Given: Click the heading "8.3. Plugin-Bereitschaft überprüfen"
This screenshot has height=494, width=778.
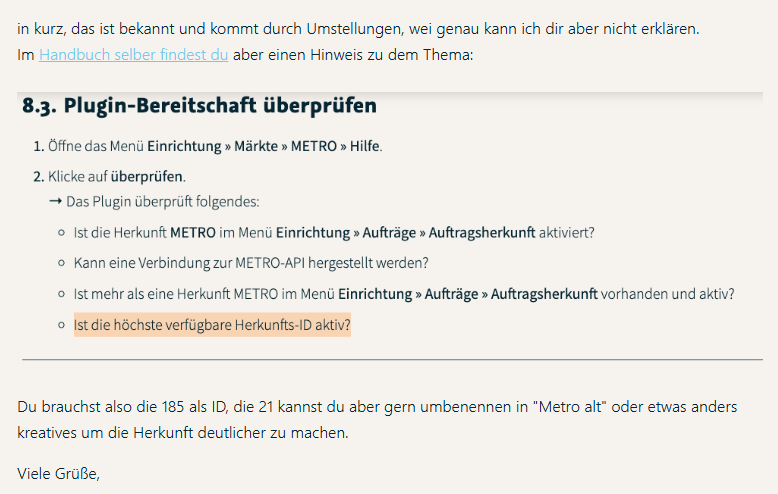Looking at the screenshot, I should [x=199, y=106].
